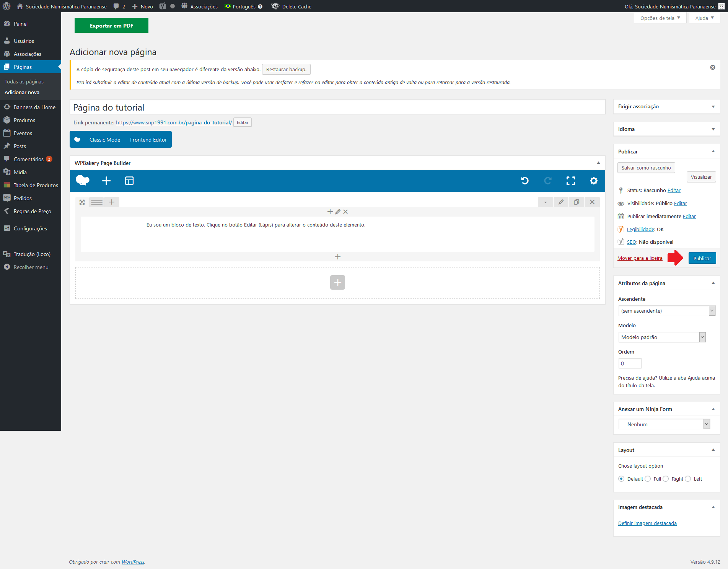Open Produtos in sidebar

pos(31,120)
